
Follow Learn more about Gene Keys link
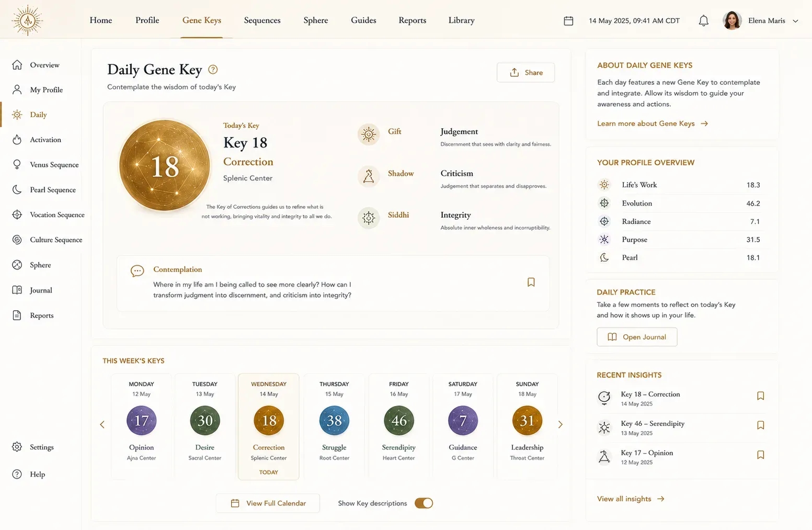click(653, 123)
